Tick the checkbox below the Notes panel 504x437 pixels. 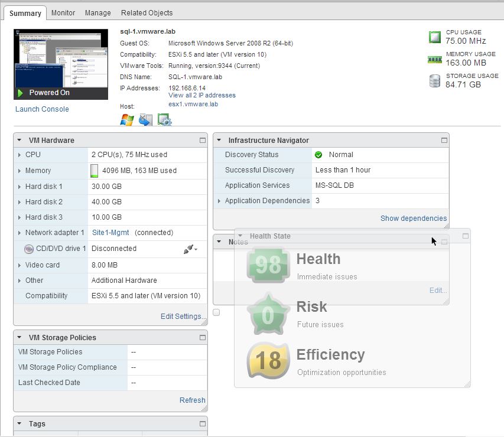(x=216, y=312)
